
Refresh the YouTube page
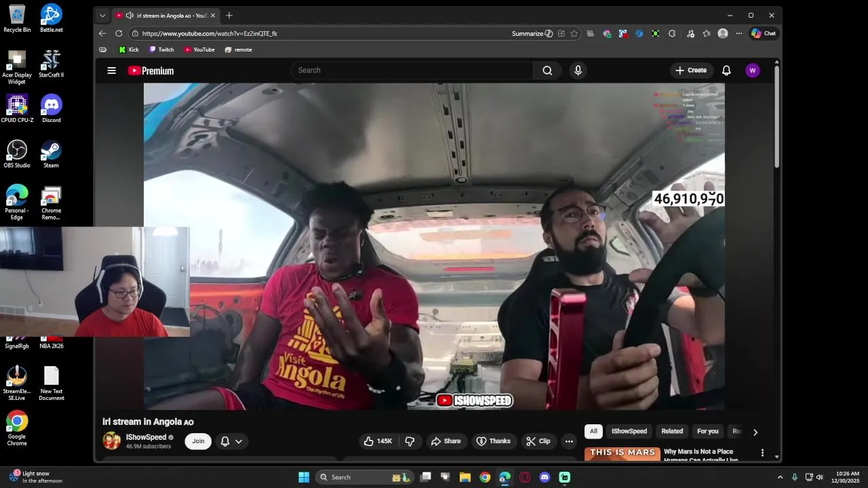(x=119, y=33)
